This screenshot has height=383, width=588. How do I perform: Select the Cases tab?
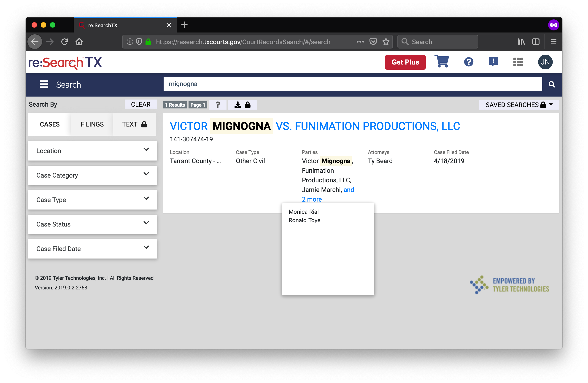pyautogui.click(x=50, y=124)
